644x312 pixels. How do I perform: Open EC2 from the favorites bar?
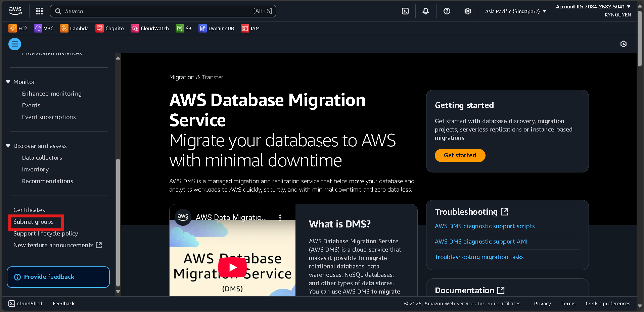[x=17, y=28]
